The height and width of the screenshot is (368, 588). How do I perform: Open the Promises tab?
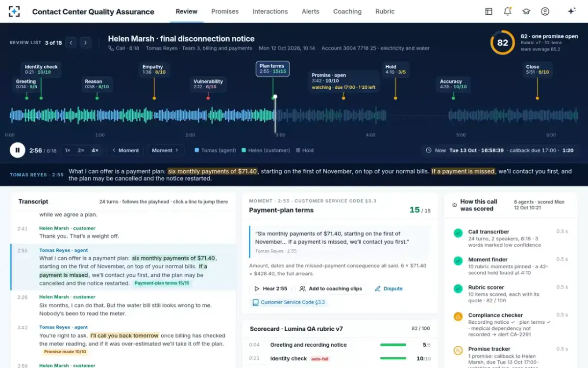pyautogui.click(x=225, y=11)
